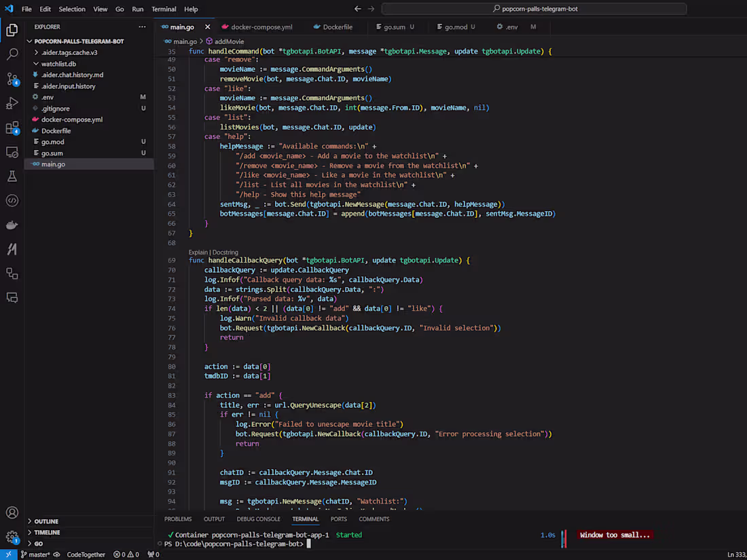The image size is (747, 560).
Task: Click the VS Code logo in the title bar
Action: pyautogui.click(x=9, y=9)
